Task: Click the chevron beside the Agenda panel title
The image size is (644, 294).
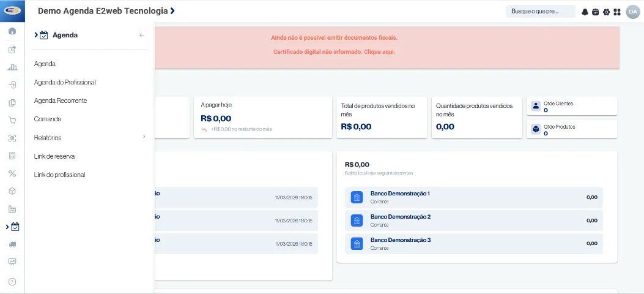Action: point(36,35)
